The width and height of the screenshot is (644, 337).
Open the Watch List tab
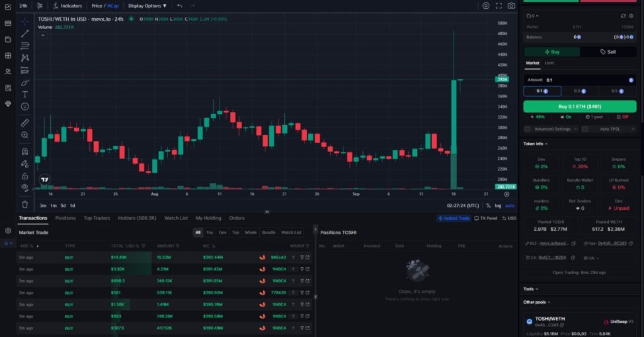176,218
